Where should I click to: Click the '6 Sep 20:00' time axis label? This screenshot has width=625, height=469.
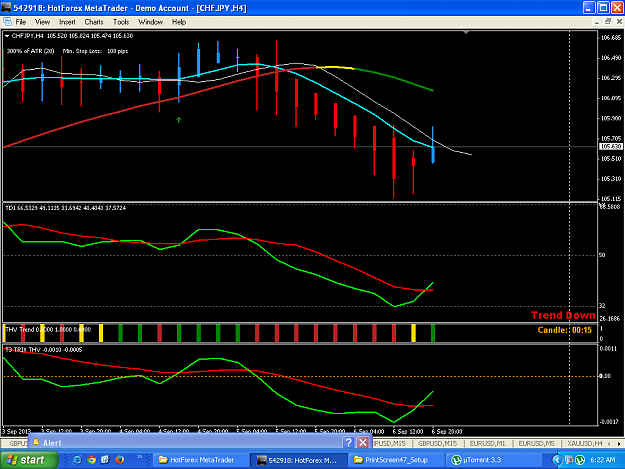pos(447,432)
